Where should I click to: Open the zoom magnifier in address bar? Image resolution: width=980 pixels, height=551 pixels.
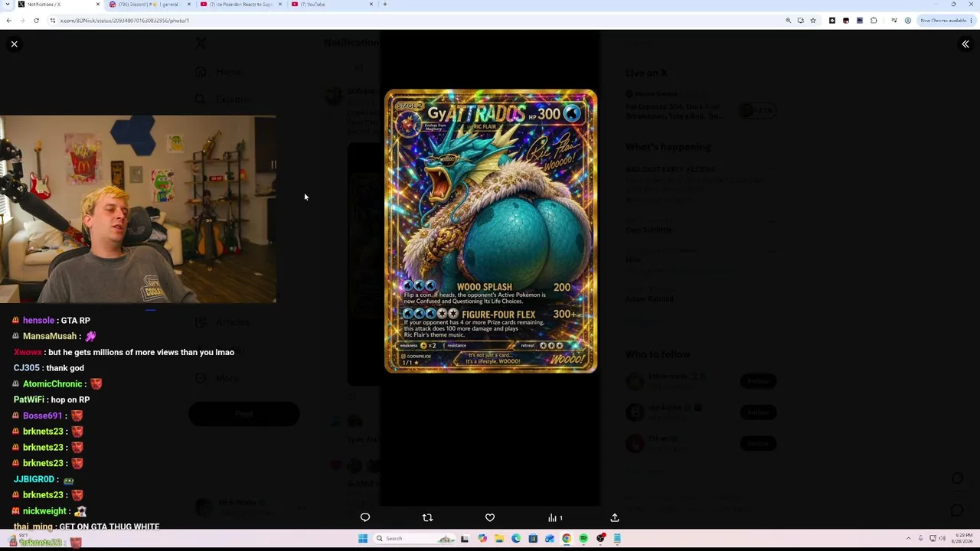tap(788, 21)
